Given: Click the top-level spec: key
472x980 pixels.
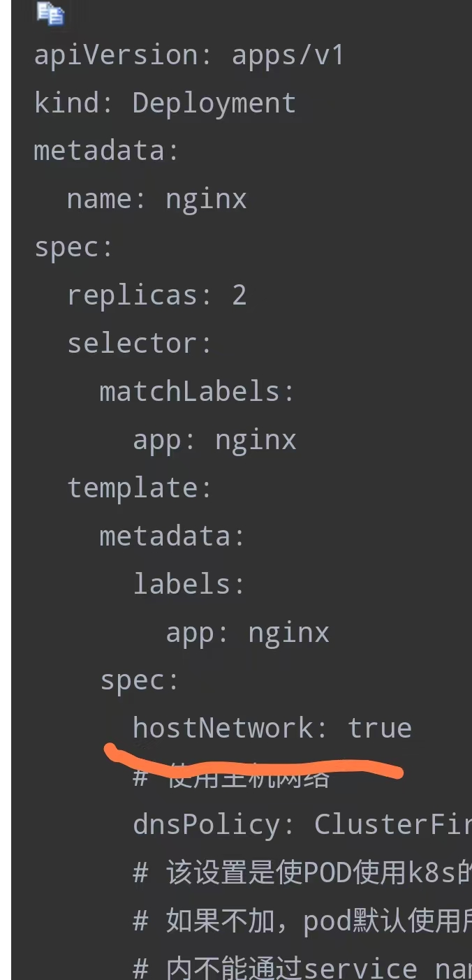Looking at the screenshot, I should [x=73, y=249].
